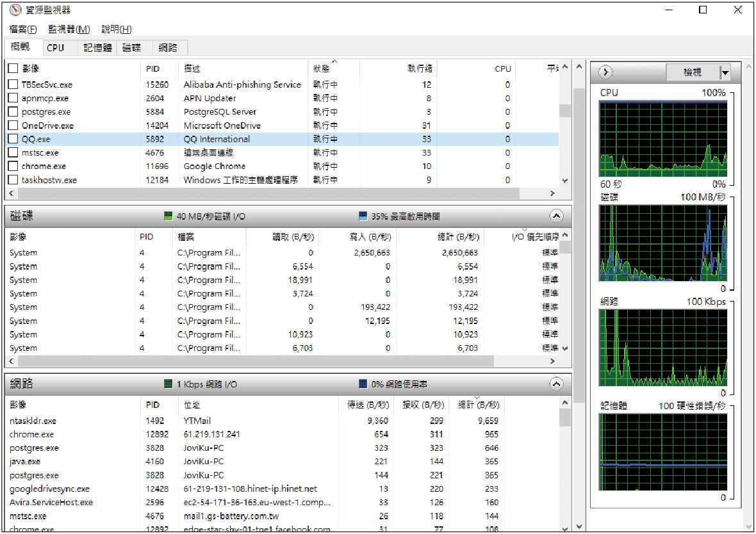Select the googledrivesync.exe network row

[x=281, y=489]
